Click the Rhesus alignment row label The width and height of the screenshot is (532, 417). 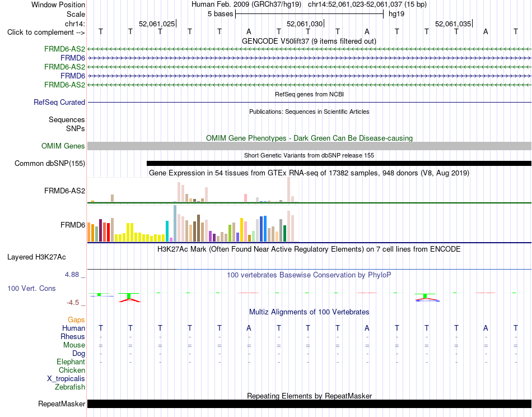point(73,336)
